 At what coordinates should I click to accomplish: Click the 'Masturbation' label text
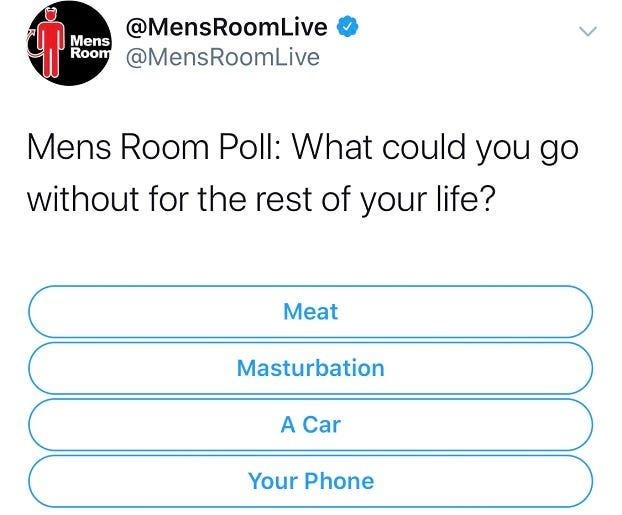click(x=311, y=368)
